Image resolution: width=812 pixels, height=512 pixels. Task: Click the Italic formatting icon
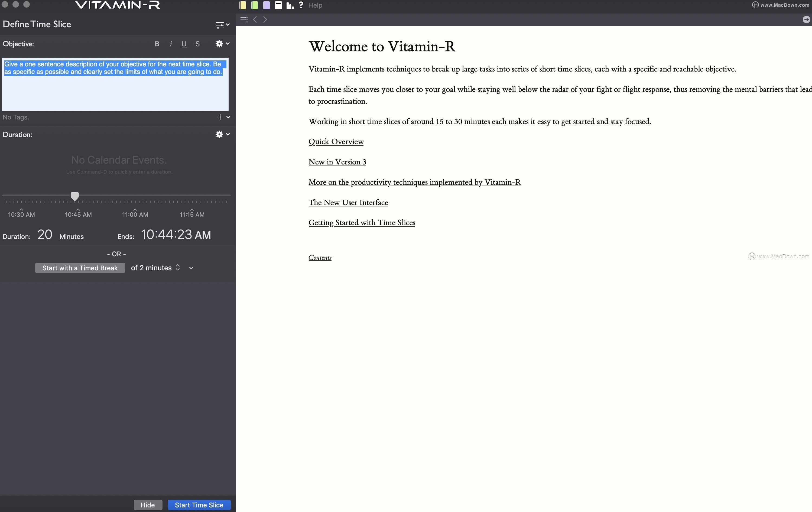(x=170, y=44)
